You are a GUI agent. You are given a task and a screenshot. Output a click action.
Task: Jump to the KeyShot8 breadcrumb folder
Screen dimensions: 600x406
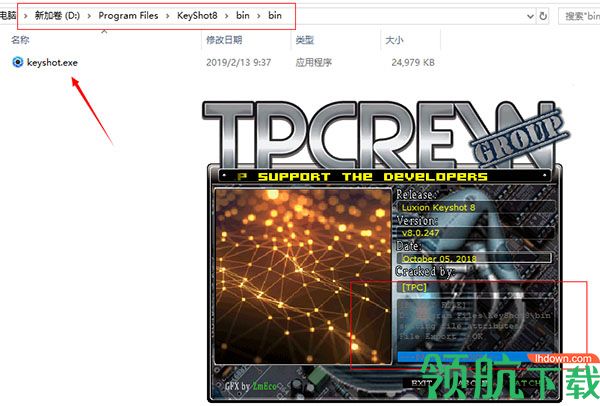(197, 16)
